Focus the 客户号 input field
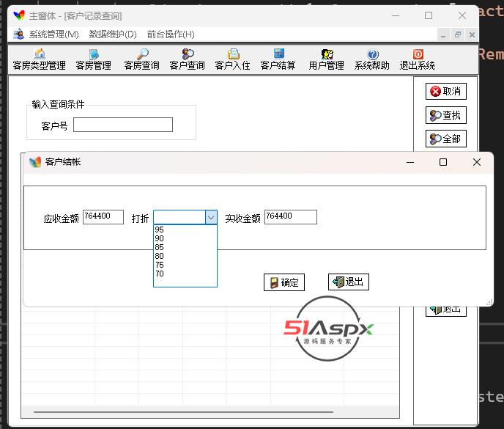 123,125
